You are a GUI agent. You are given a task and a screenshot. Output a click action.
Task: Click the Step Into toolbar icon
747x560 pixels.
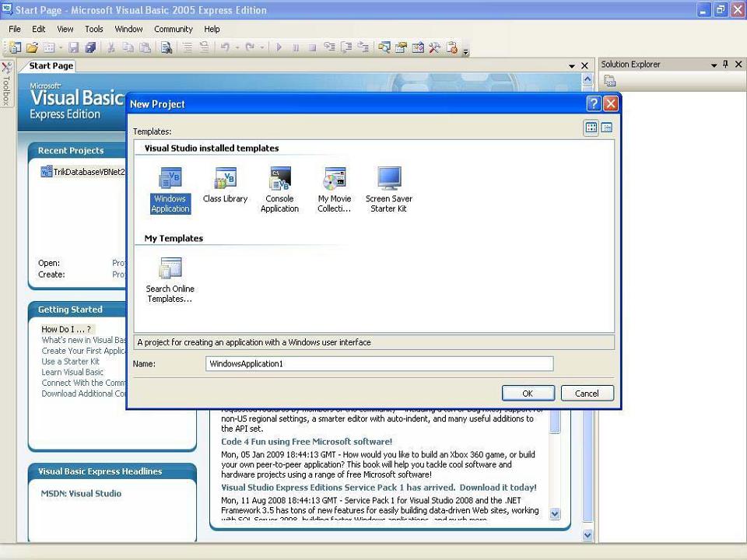(329, 47)
